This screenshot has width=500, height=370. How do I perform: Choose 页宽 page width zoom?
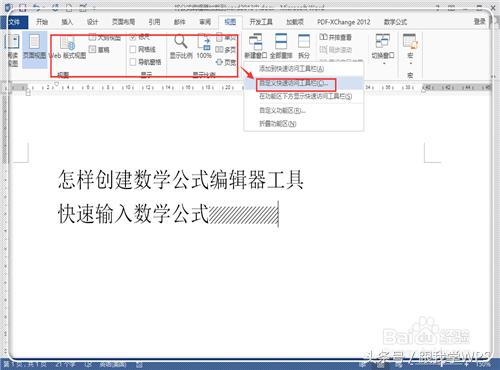226,62
